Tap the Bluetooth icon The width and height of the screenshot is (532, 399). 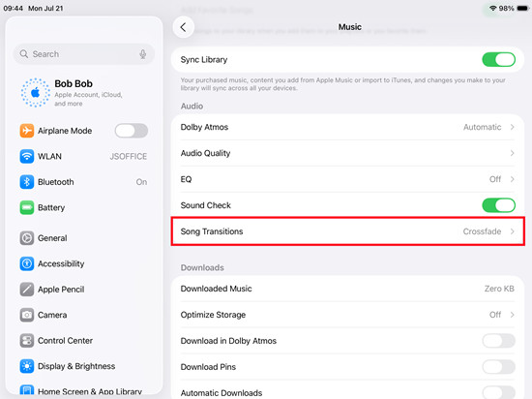click(x=27, y=182)
